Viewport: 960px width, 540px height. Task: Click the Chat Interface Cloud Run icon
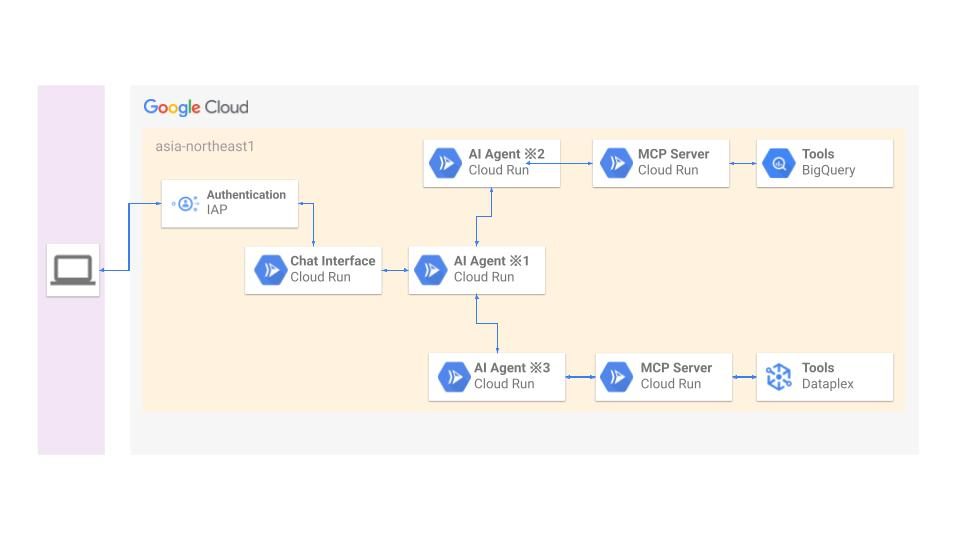(271, 270)
